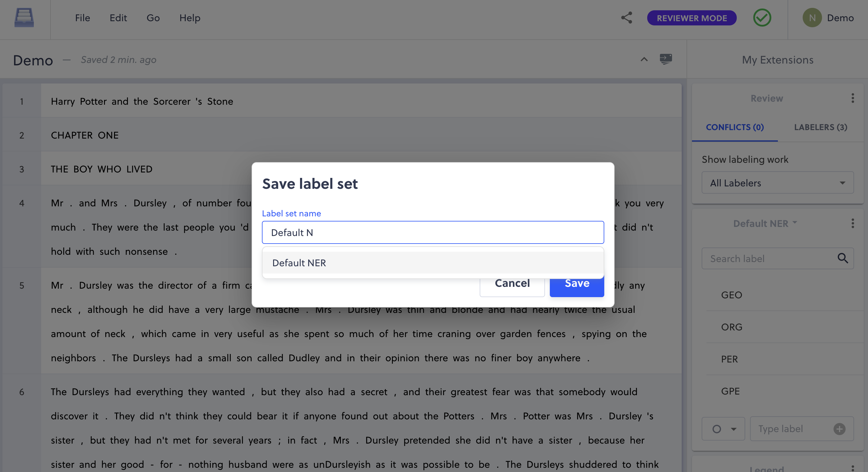The height and width of the screenshot is (472, 868).
Task: Click the Type label input field
Action: pyautogui.click(x=802, y=429)
